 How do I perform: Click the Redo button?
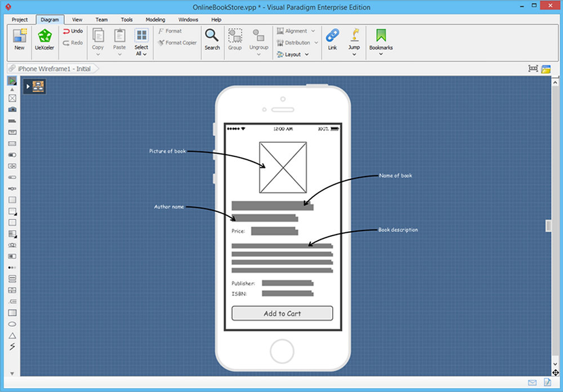[73, 43]
